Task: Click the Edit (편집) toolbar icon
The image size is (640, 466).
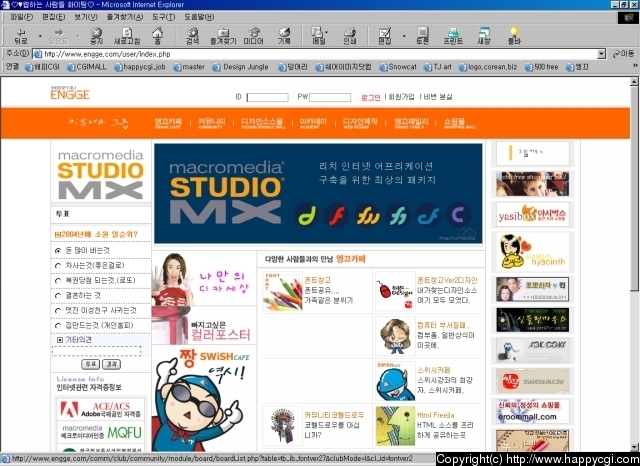Action: [x=384, y=36]
